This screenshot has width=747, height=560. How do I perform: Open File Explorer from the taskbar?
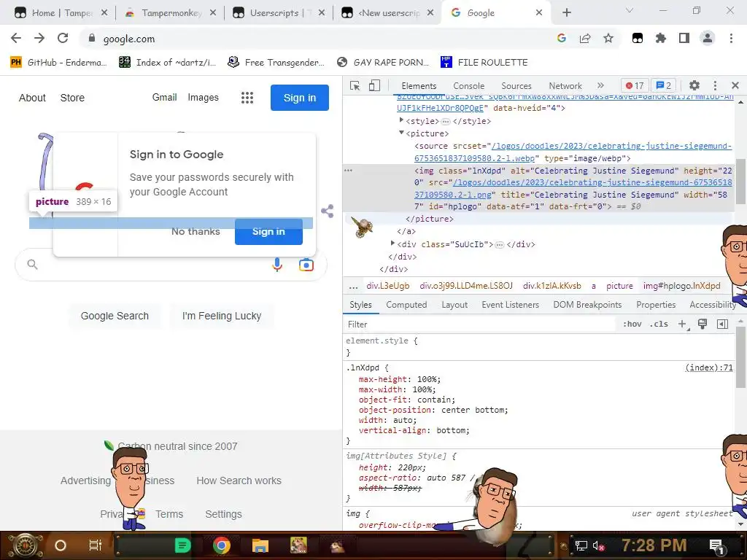[x=260, y=545]
